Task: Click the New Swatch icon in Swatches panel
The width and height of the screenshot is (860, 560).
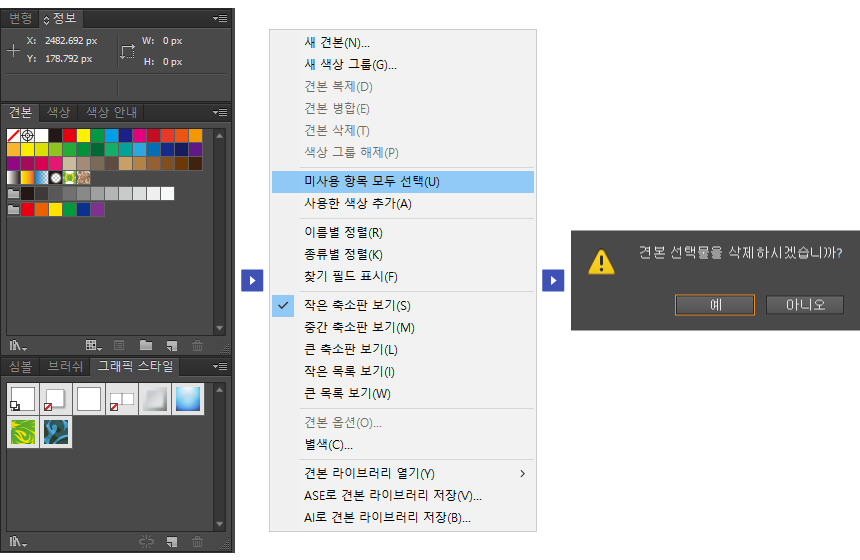Action: (x=172, y=346)
